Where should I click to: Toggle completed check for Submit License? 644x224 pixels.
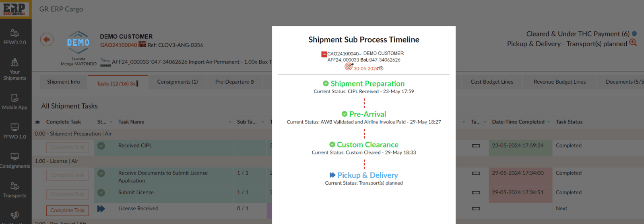point(101,193)
